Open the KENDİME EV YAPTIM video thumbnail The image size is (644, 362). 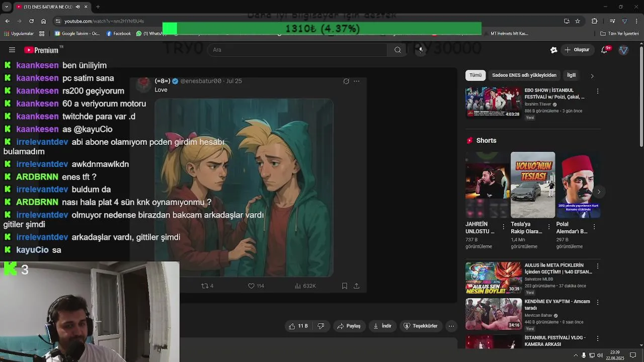click(x=493, y=314)
